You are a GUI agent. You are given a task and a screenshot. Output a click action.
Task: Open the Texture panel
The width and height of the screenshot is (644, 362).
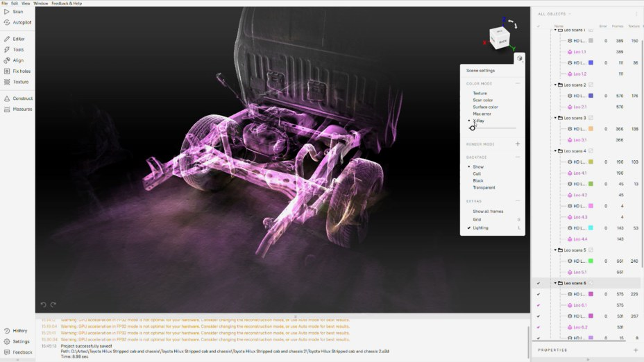point(20,82)
